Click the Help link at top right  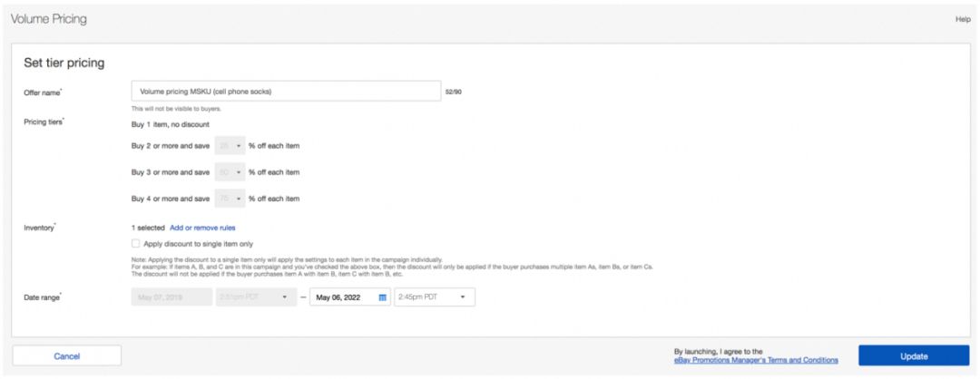[963, 19]
